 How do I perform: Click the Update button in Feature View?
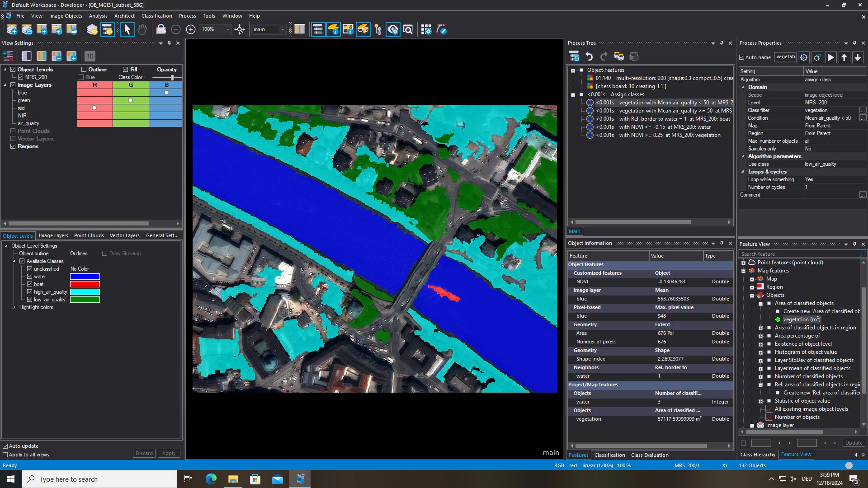point(854,443)
